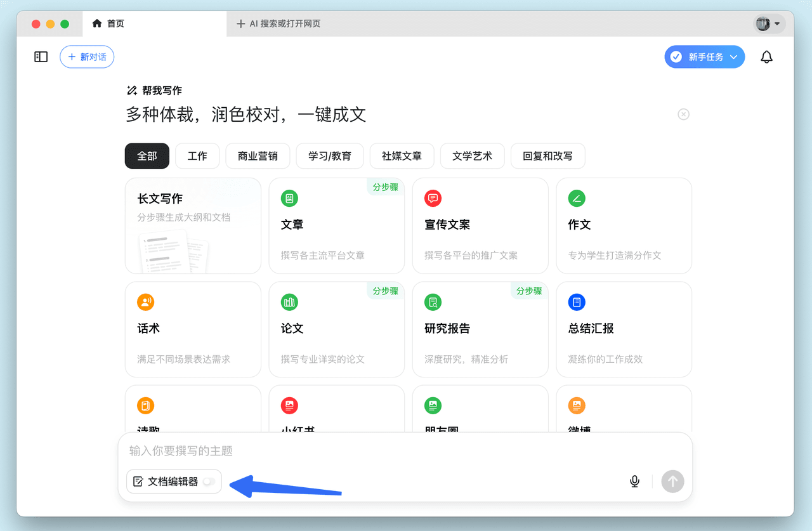The height and width of the screenshot is (531, 812).
Task: Open the 宣传文案 writing card
Action: [480, 225]
